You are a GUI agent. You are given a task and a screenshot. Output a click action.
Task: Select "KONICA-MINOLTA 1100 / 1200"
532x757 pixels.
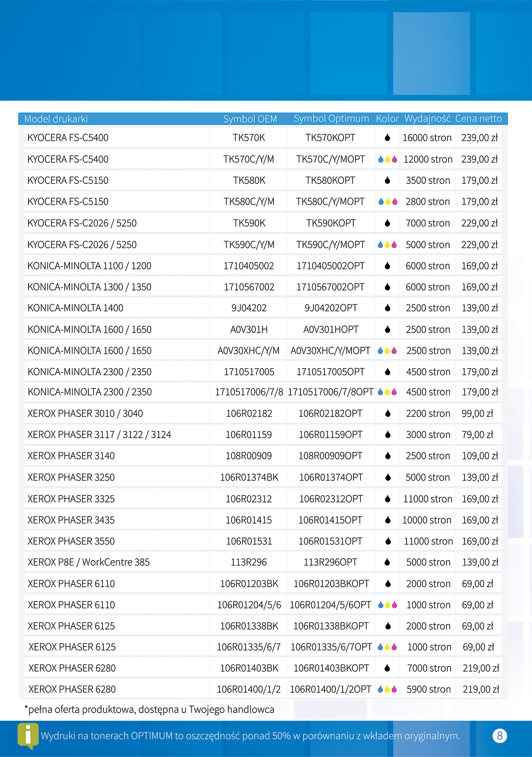point(90,266)
